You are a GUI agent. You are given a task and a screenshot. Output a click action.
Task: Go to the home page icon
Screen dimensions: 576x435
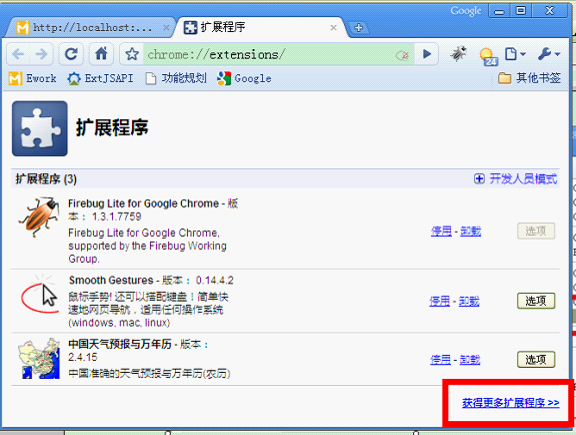point(101,54)
